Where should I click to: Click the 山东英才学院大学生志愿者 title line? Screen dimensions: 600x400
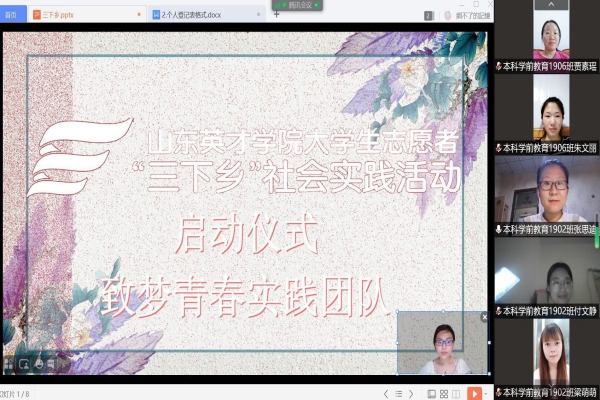click(x=303, y=142)
